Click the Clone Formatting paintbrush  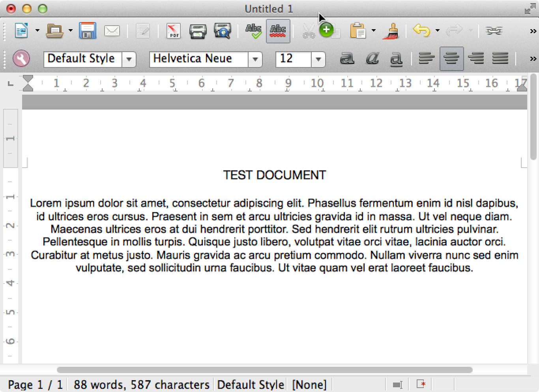(391, 31)
